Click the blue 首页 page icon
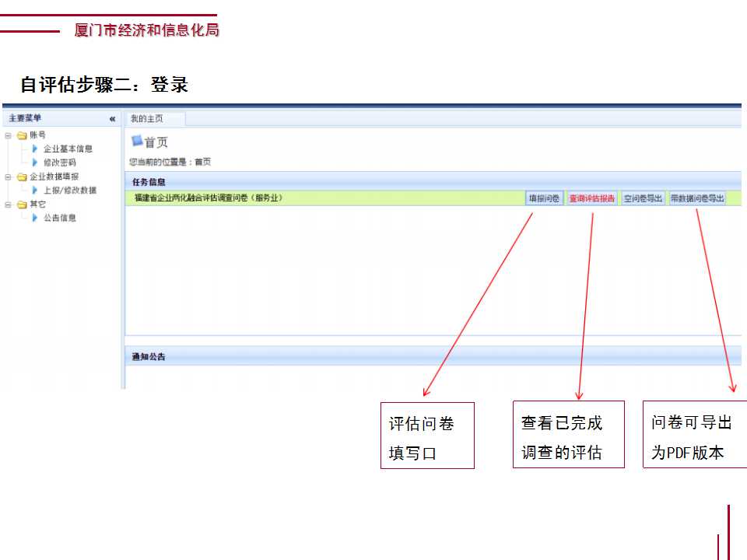This screenshot has height=560, width=747. [137, 142]
